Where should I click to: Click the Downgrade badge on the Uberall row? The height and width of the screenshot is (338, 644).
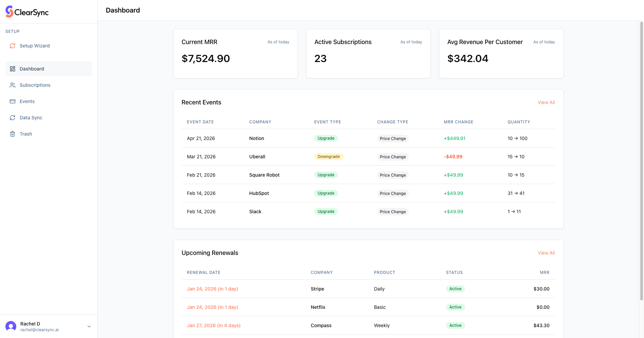(x=328, y=156)
